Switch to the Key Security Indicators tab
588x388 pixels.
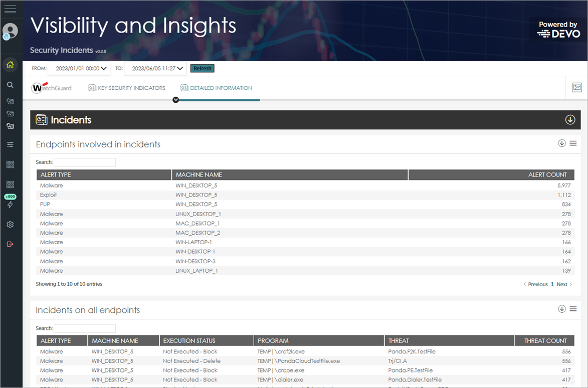tap(126, 88)
